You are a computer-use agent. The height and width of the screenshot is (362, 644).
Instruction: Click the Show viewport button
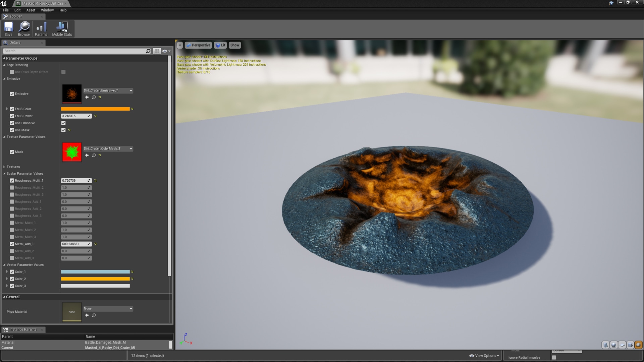(x=235, y=45)
